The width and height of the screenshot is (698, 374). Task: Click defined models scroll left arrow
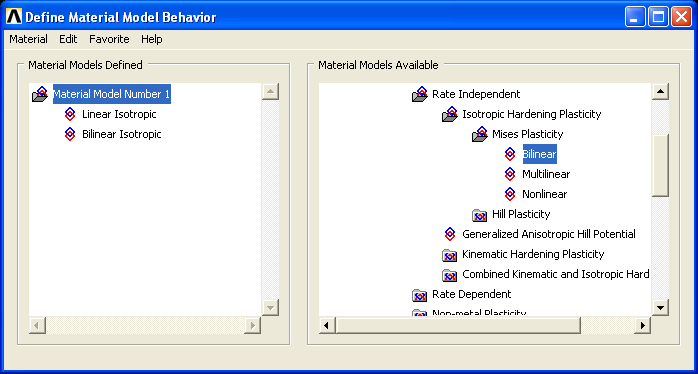pos(37,325)
